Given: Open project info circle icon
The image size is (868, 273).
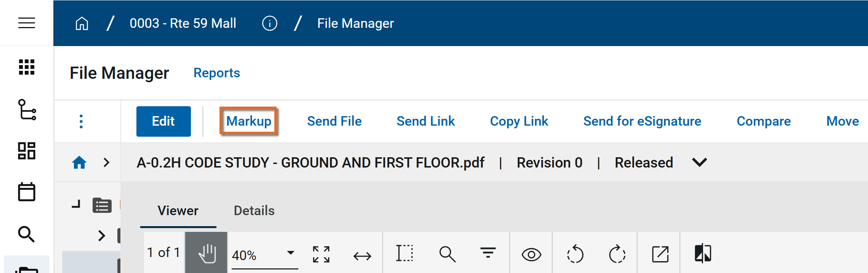Looking at the screenshot, I should [x=269, y=24].
